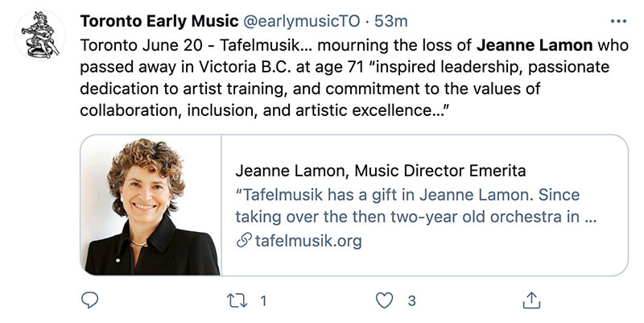Open share menu via upload arrow icon

tap(531, 300)
